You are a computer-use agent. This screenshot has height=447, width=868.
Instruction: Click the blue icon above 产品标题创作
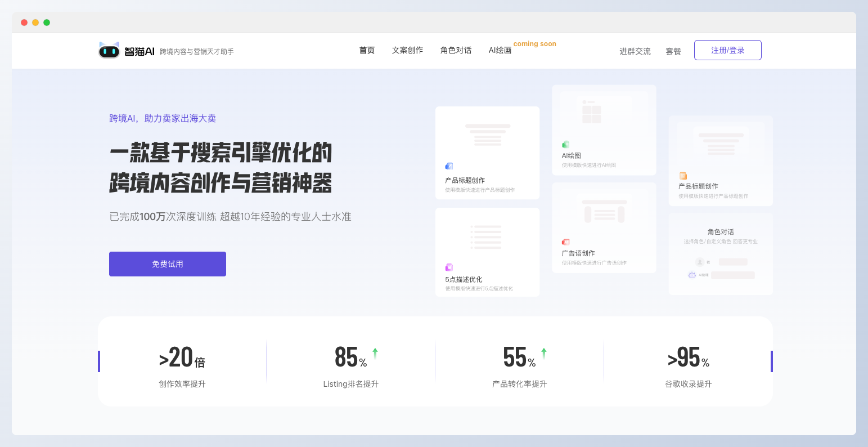click(449, 166)
